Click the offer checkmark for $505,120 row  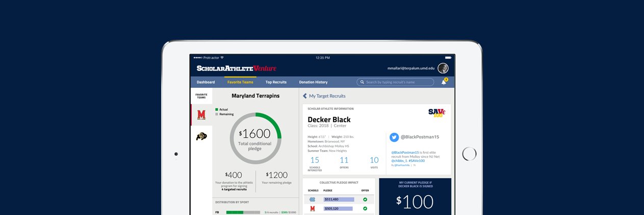click(365, 208)
